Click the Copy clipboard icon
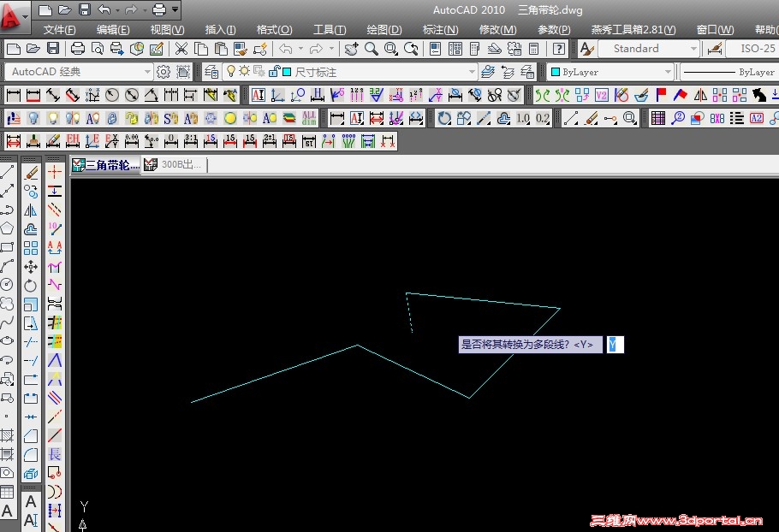The image size is (779, 532). (x=200, y=49)
